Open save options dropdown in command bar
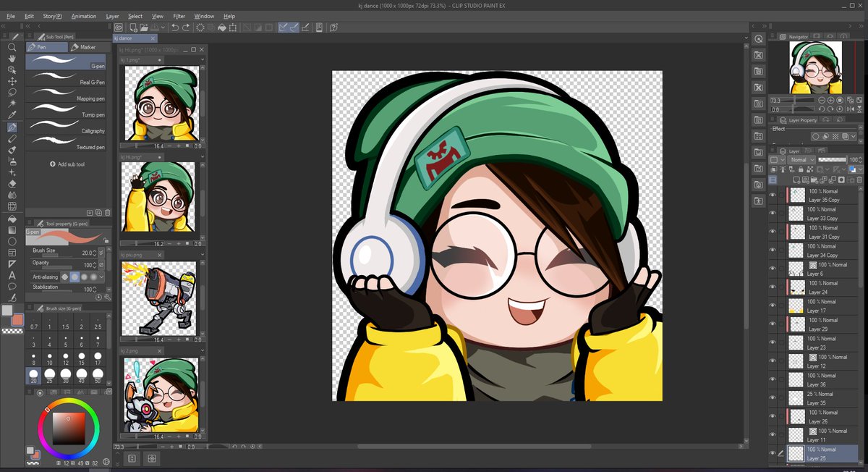The height and width of the screenshot is (472, 868). (x=164, y=28)
